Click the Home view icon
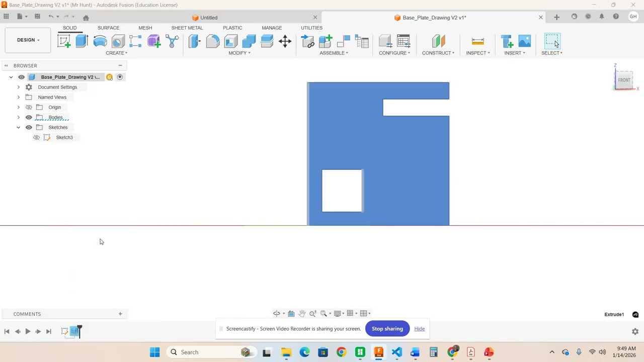 tap(86, 18)
